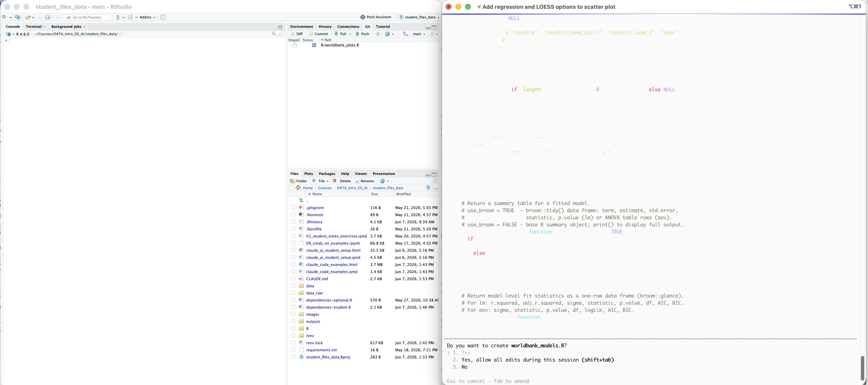Click the Git Diff button

[x=296, y=34]
